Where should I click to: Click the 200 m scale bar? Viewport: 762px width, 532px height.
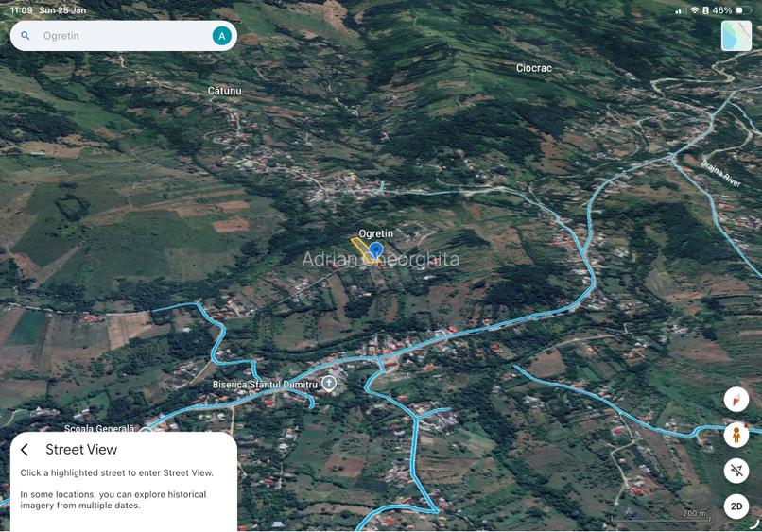pos(660,516)
